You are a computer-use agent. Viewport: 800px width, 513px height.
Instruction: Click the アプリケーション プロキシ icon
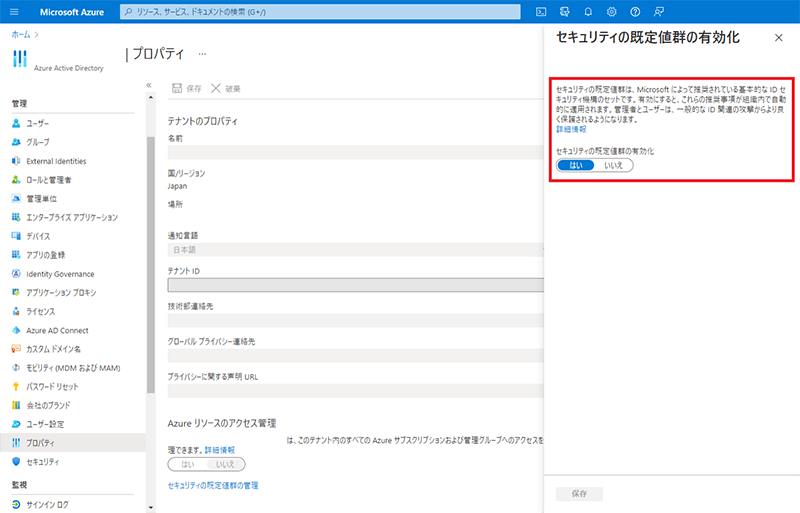tap(16, 292)
